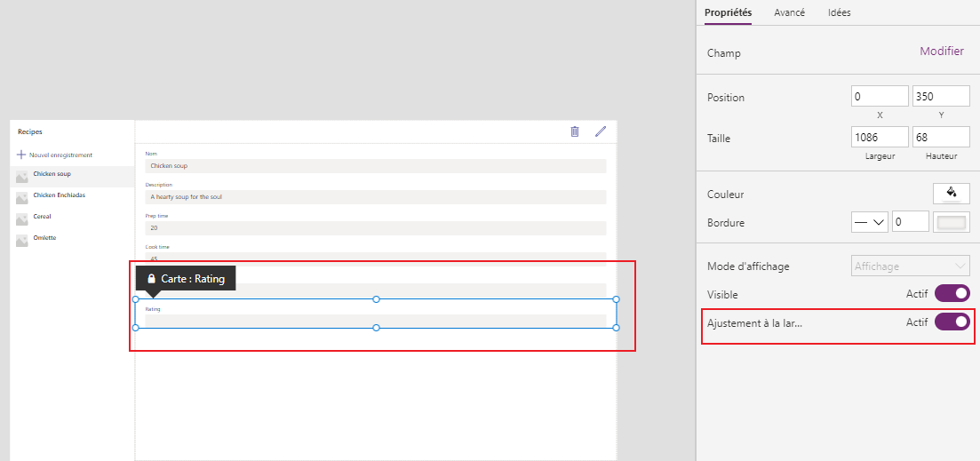
Task: Open the Mode d'affichage dropdown
Action: 911,266
